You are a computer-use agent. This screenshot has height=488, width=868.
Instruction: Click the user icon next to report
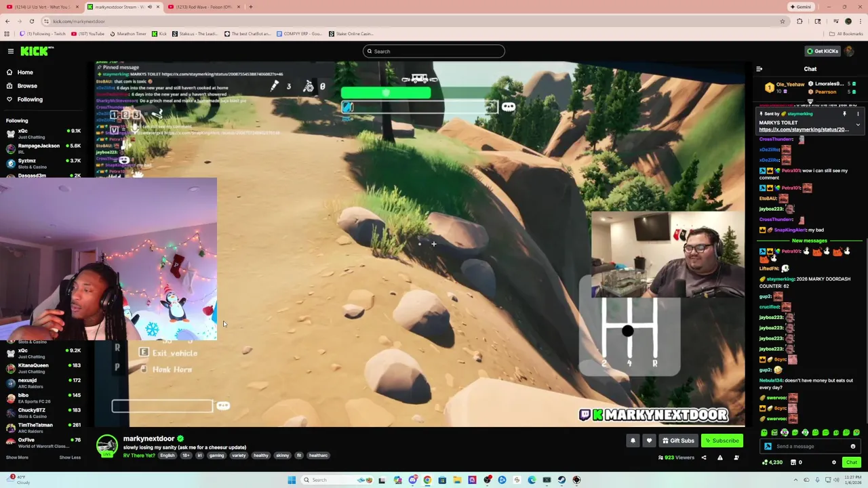736,458
